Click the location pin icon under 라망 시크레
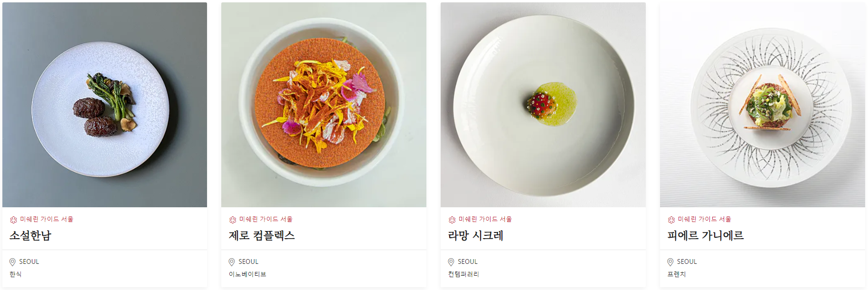 451,262
